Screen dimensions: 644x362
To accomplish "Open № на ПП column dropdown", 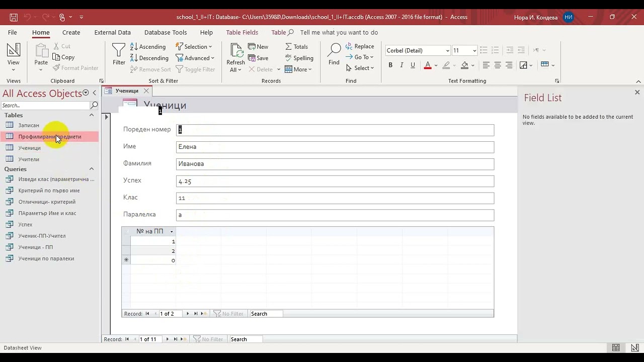I will click(172, 232).
